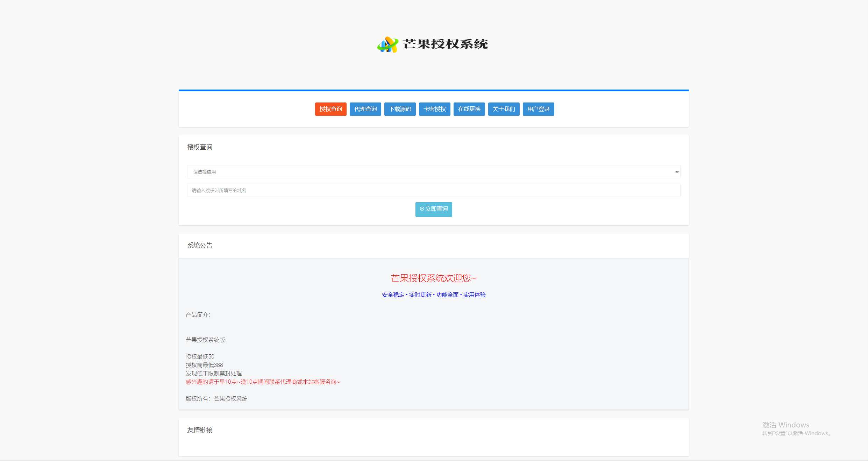
Task: Click the 卡密授权 navigation button
Action: coord(435,109)
